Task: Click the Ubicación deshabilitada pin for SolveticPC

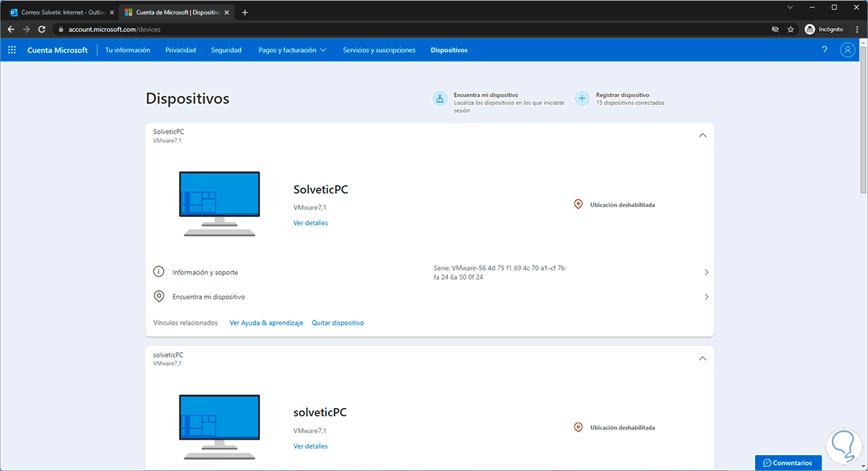Action: [x=578, y=205]
